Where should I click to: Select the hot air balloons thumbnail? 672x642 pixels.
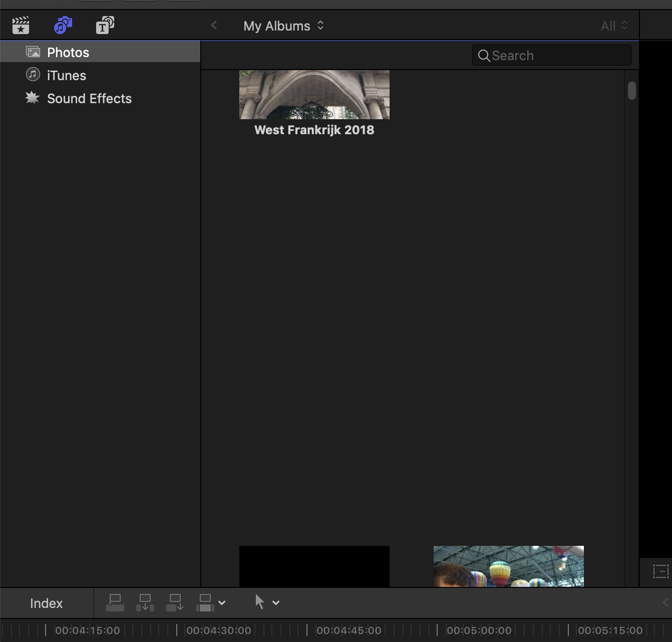[x=509, y=566]
